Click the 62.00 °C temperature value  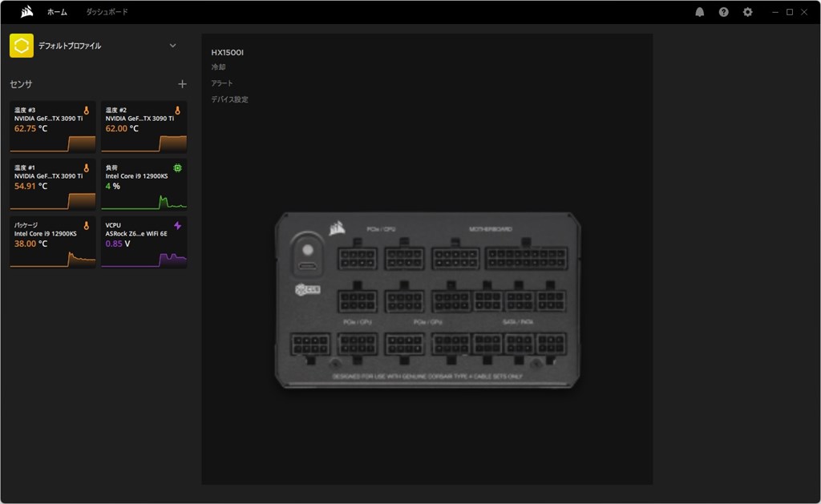[x=122, y=129]
